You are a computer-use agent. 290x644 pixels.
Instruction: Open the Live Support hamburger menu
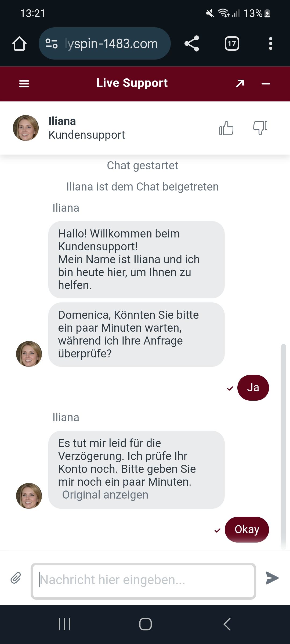pyautogui.click(x=24, y=84)
